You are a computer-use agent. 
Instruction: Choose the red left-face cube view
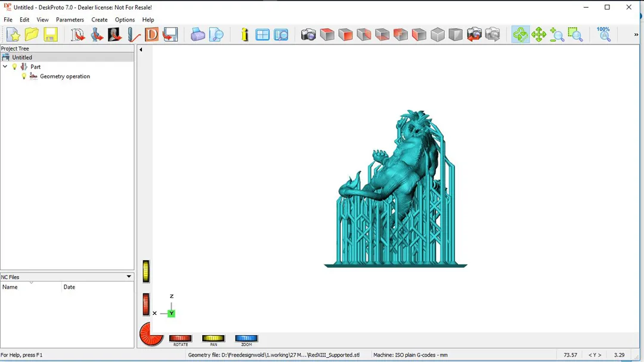coord(419,35)
